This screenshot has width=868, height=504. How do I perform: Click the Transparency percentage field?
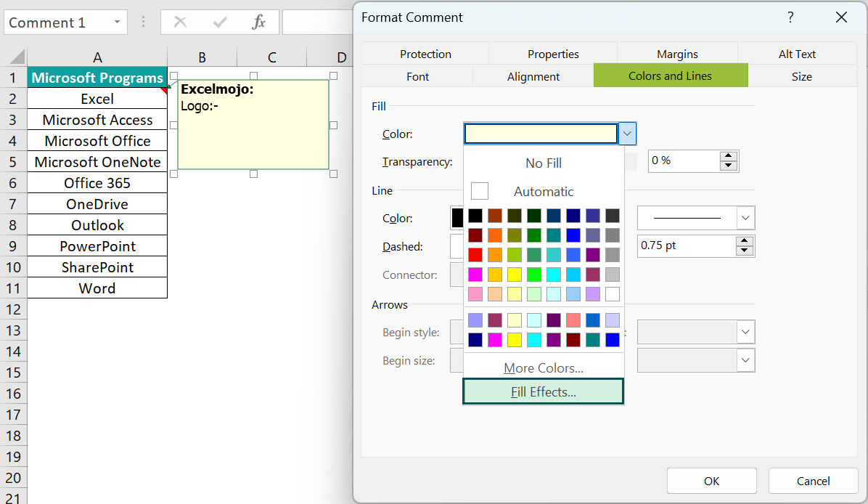pyautogui.click(x=684, y=160)
